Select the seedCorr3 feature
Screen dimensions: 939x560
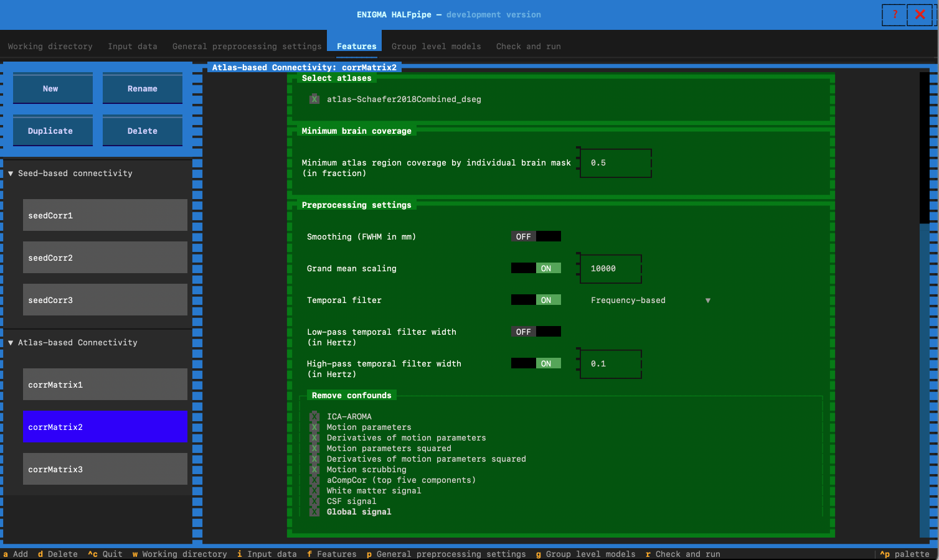105,300
